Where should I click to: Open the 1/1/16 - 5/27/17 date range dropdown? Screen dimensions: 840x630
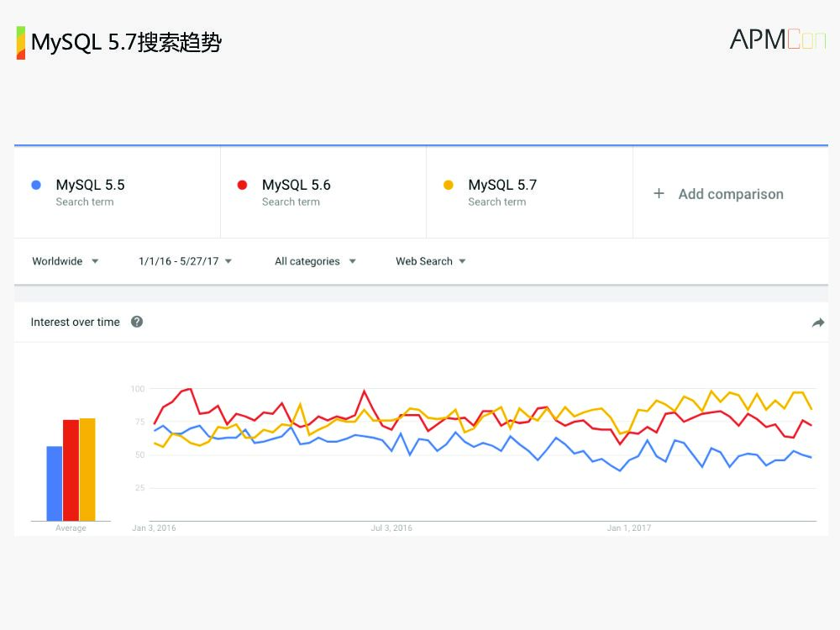click(185, 261)
